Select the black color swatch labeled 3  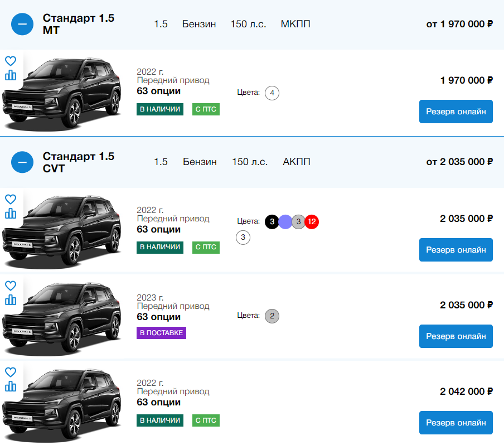272,222
